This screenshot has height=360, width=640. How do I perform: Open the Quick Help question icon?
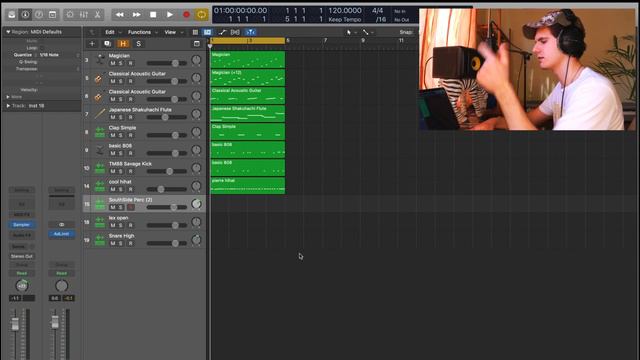pos(39,15)
